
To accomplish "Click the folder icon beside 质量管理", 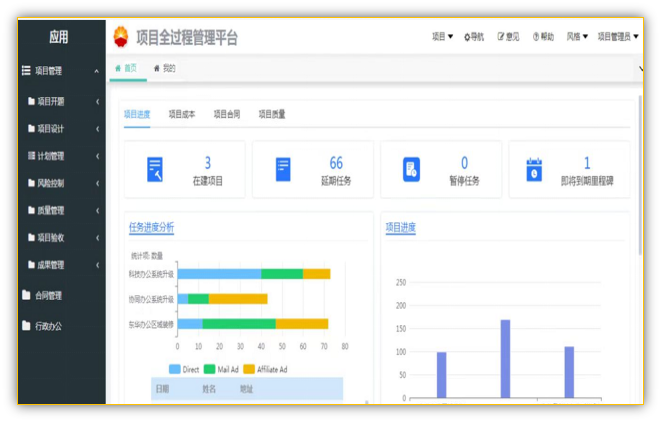I will pos(31,210).
